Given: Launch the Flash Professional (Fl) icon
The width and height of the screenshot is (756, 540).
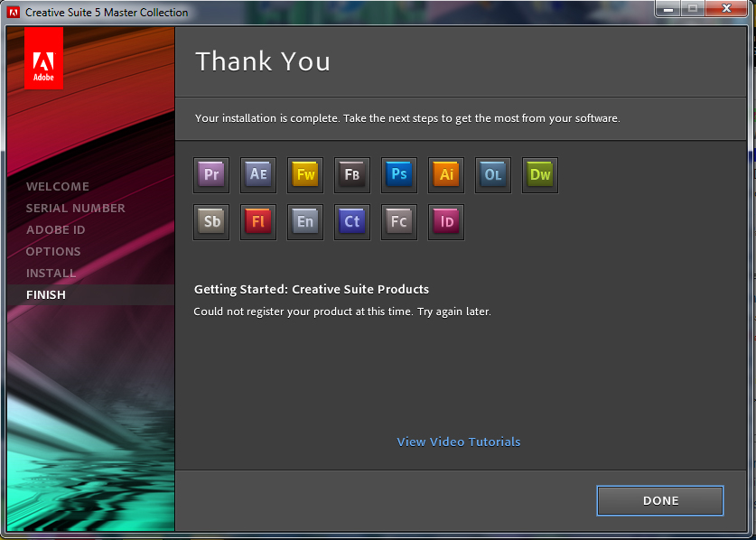Looking at the screenshot, I should coord(258,222).
